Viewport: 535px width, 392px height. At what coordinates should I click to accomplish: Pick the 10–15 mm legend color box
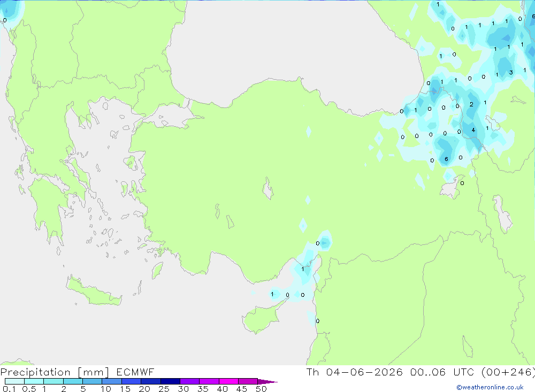click(112, 381)
